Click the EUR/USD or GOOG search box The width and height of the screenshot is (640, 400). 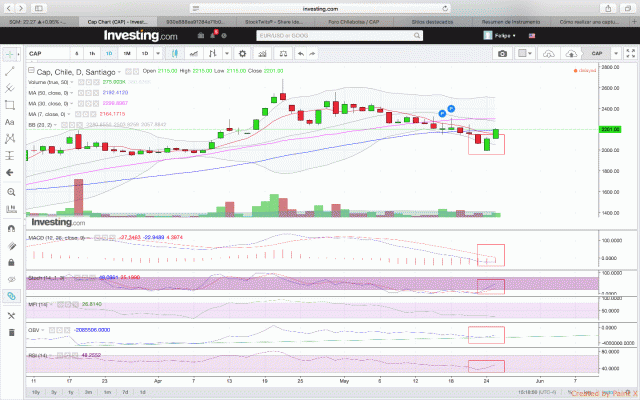coord(340,36)
